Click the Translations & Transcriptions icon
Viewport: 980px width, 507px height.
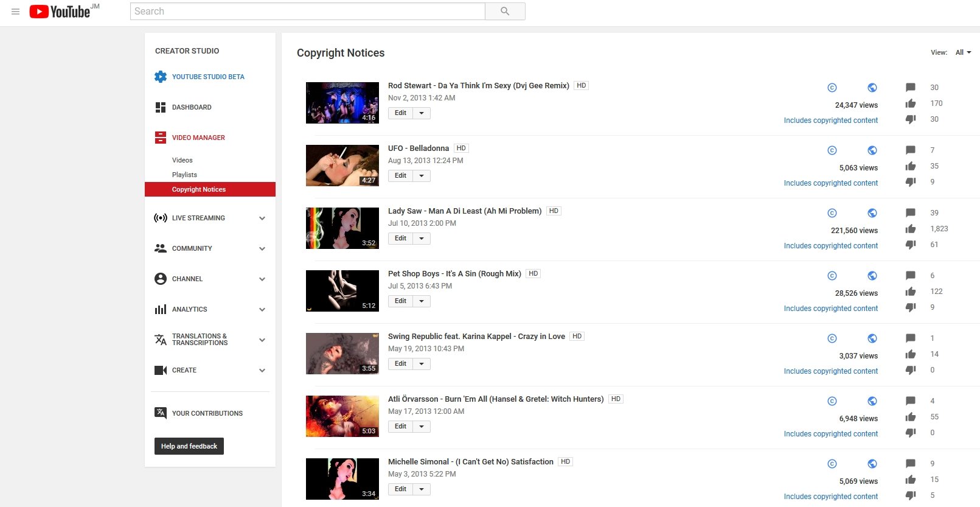click(x=161, y=340)
